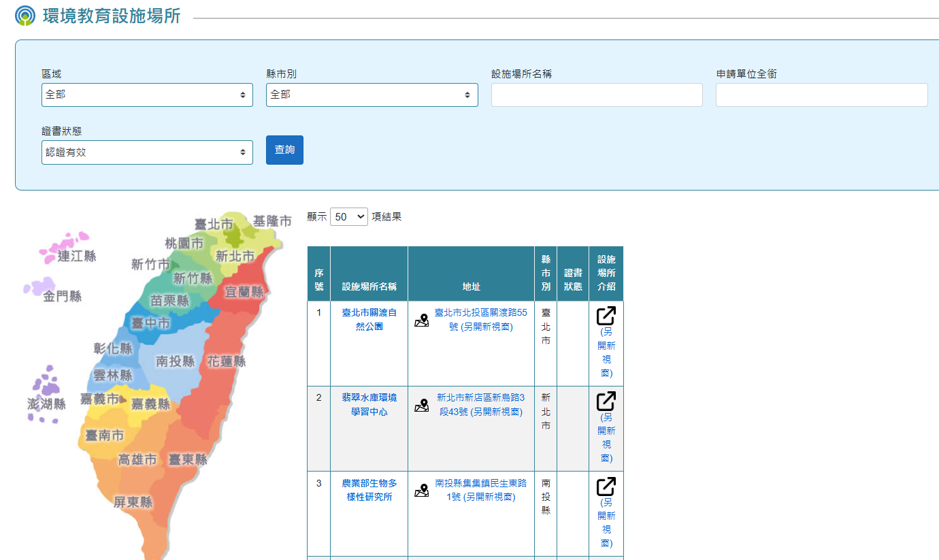
Task: Click map icon beside 臺北市北投區關渡路55號 address
Action: tap(422, 320)
